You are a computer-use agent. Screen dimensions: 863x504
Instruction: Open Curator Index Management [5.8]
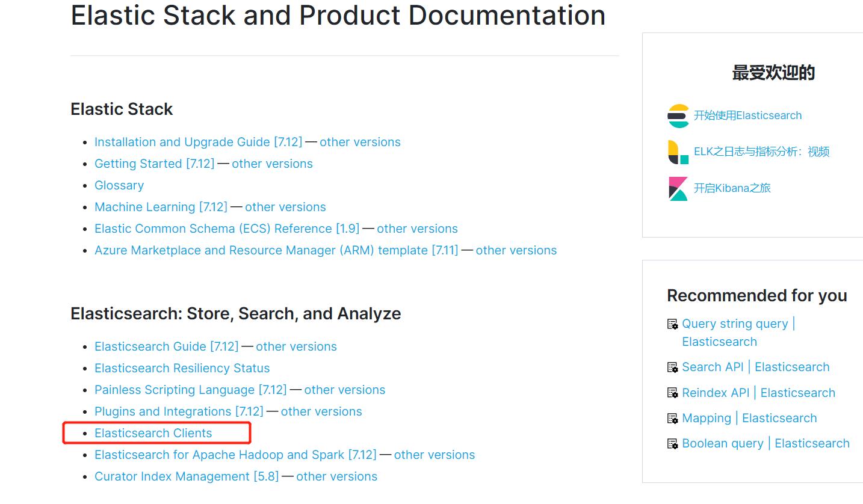187,476
